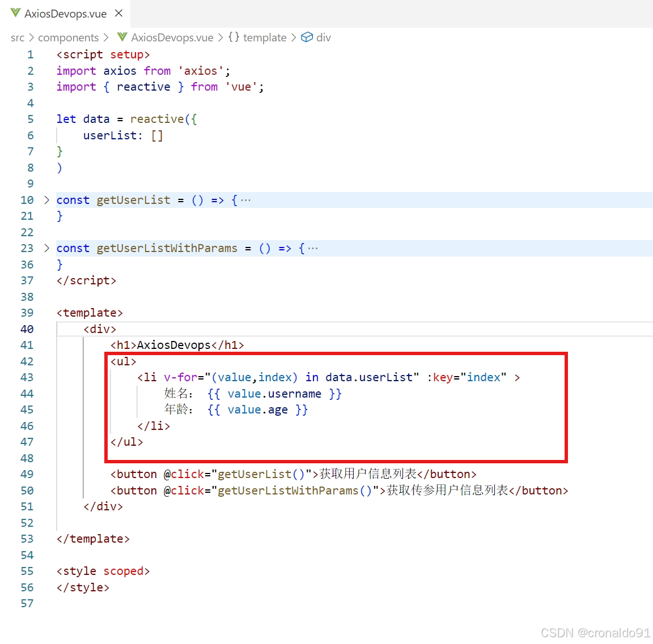The height and width of the screenshot is (644, 653).
Task: Close the AxiosDevops.vue tab
Action: [118, 14]
